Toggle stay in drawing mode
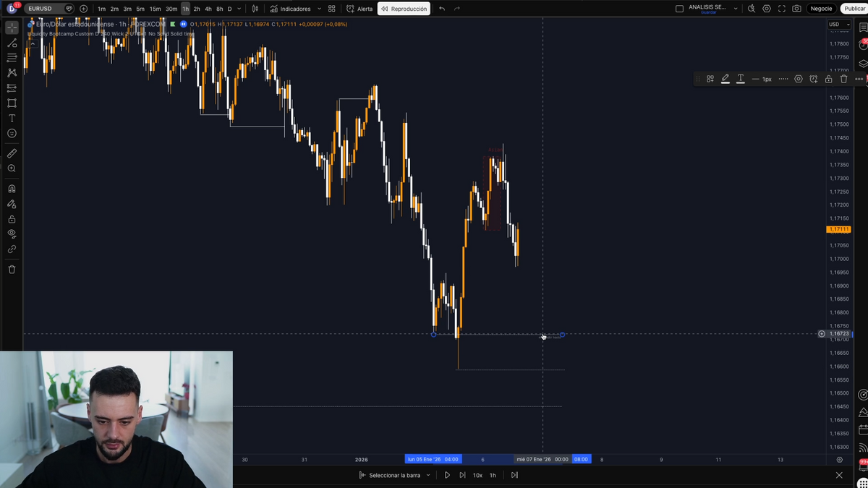Image resolution: width=868 pixels, height=488 pixels. pyautogui.click(x=12, y=204)
